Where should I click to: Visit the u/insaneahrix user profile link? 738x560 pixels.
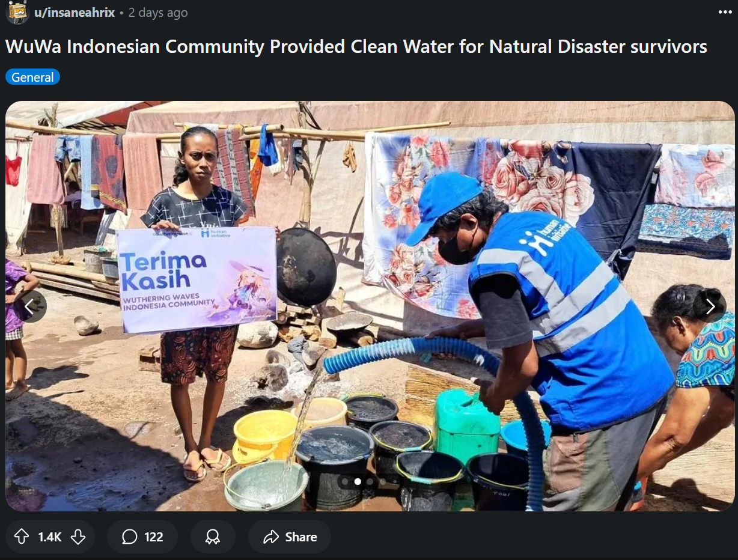(x=75, y=13)
